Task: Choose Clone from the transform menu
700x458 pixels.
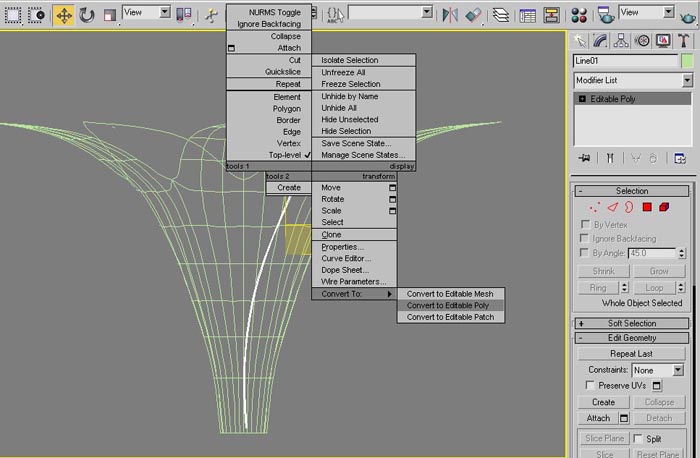Action: click(354, 234)
